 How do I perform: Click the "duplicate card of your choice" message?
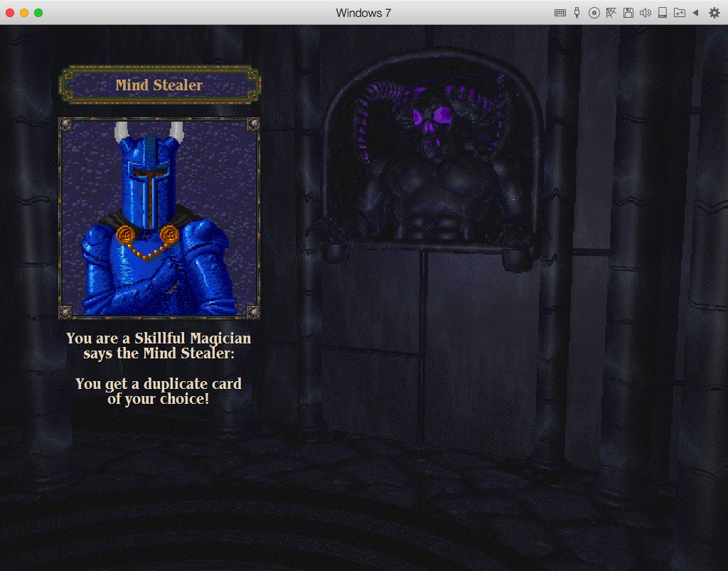tap(159, 391)
